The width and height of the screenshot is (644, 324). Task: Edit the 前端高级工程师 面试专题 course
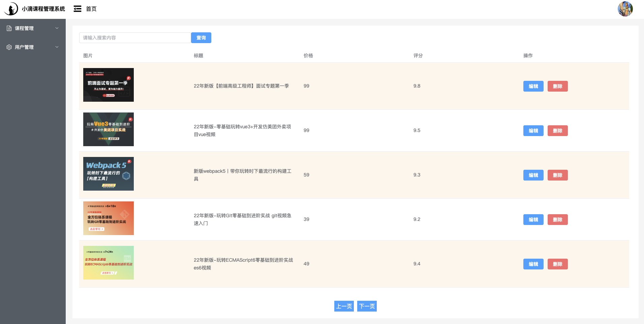(x=533, y=86)
